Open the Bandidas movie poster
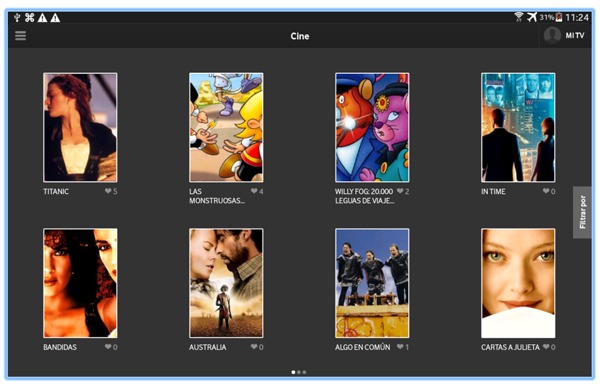The height and width of the screenshot is (386, 600). (80, 283)
